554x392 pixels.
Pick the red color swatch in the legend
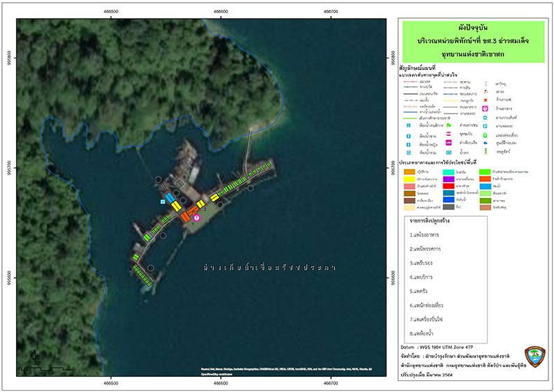(x=448, y=186)
